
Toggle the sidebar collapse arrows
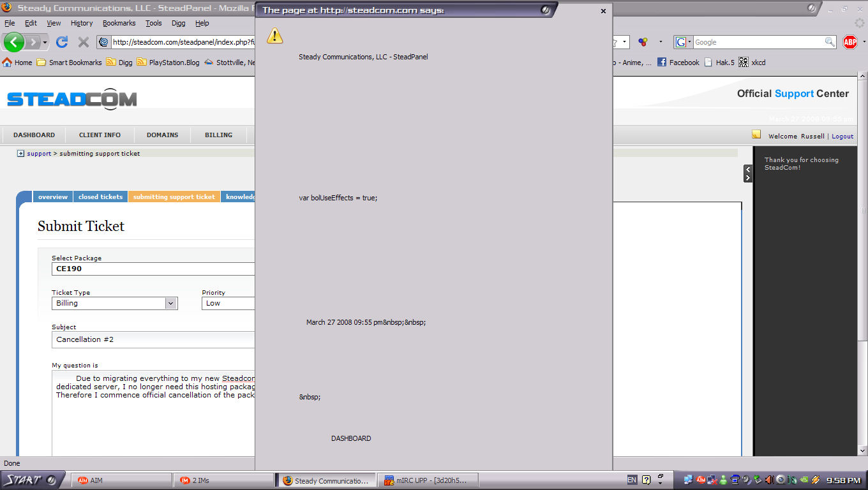coord(748,174)
